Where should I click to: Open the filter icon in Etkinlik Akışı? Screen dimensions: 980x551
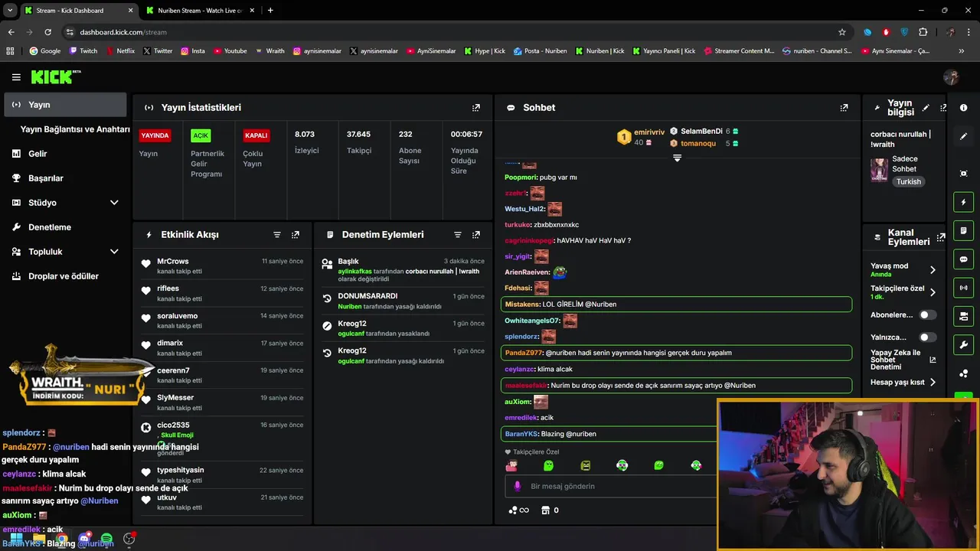pos(277,235)
